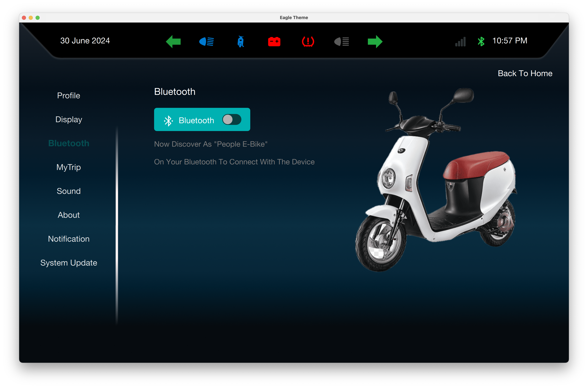Click the green Bluetooth status icon
This screenshot has height=388, width=588.
point(481,41)
